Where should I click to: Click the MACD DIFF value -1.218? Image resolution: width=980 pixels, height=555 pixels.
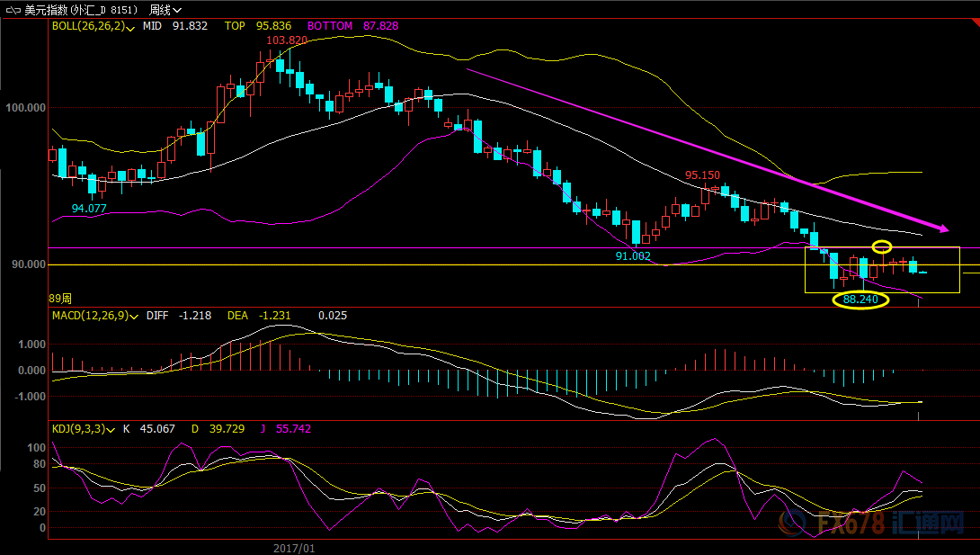point(195,316)
